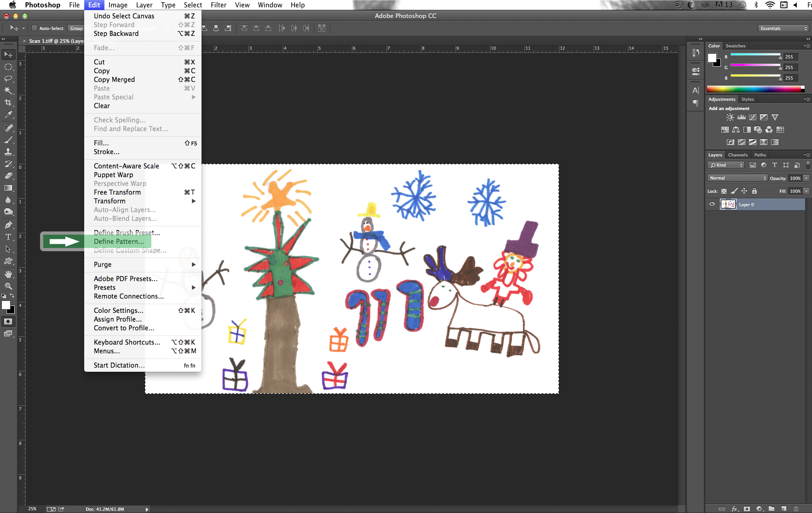Click Auto-Align Layers icon in options bar
The height and width of the screenshot is (513, 812).
pos(322,29)
